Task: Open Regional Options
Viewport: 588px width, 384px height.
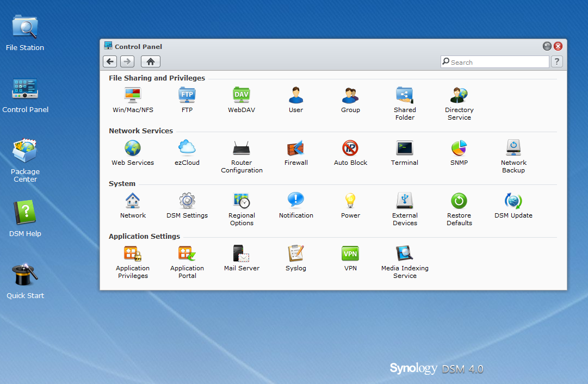Action: tap(242, 209)
